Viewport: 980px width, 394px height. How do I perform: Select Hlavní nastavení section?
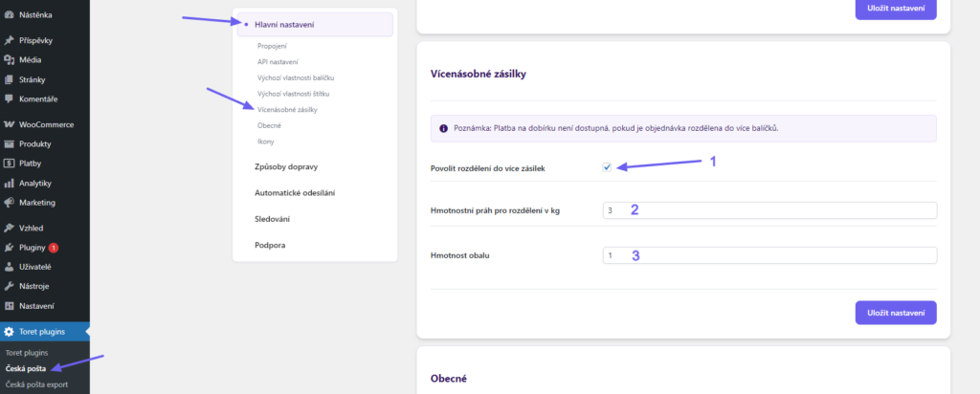pyautogui.click(x=315, y=24)
